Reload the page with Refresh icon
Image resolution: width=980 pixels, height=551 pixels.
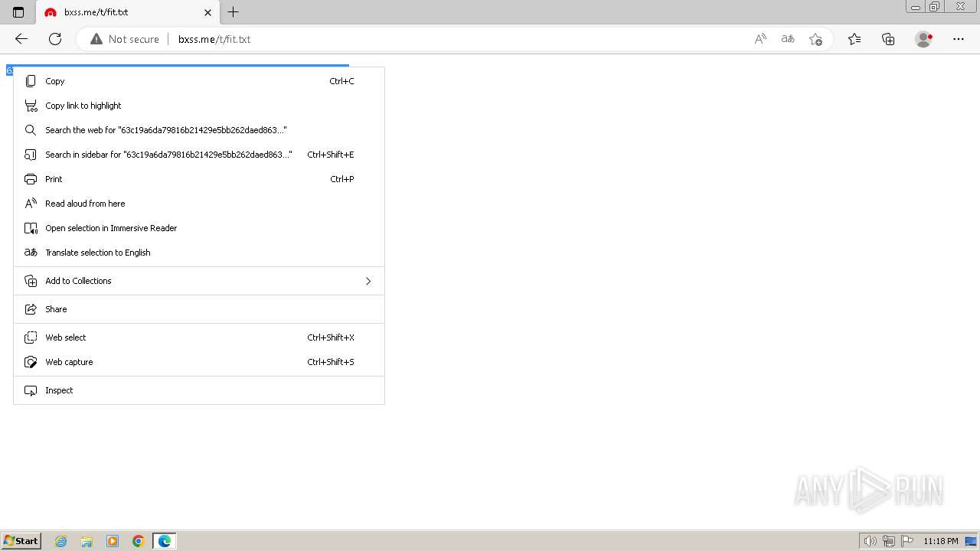click(x=55, y=39)
